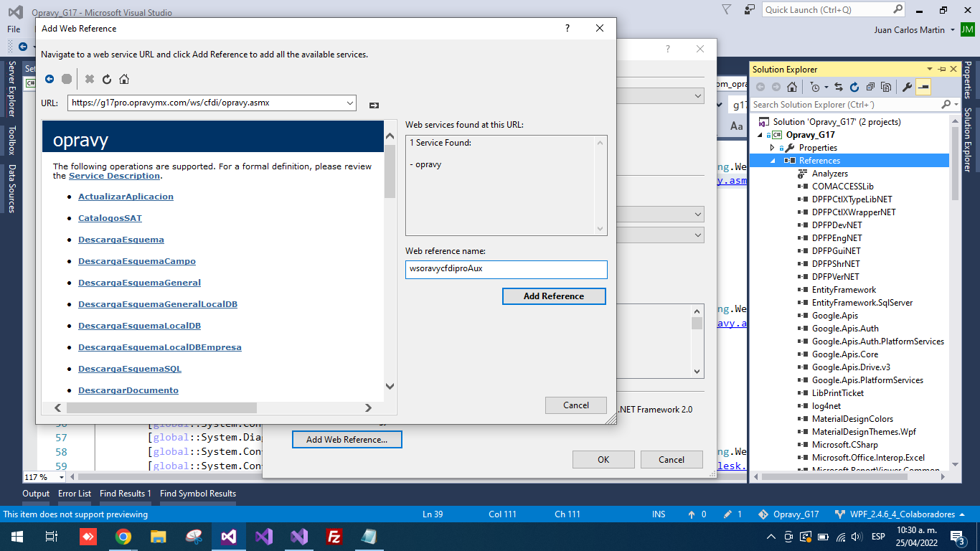Open the DescargarDocumento operation link
Image resolution: width=980 pixels, height=551 pixels.
(x=128, y=390)
